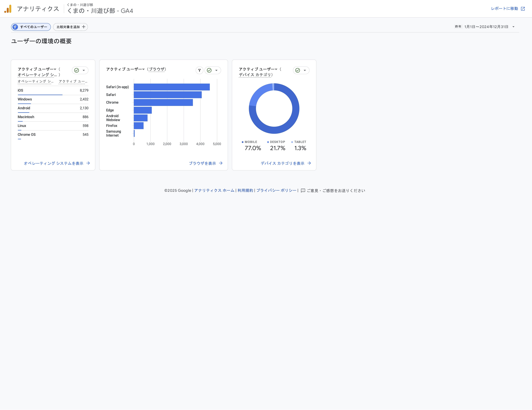Click the Firefox bar in browser chart
The width and height of the screenshot is (532, 410).
click(139, 126)
